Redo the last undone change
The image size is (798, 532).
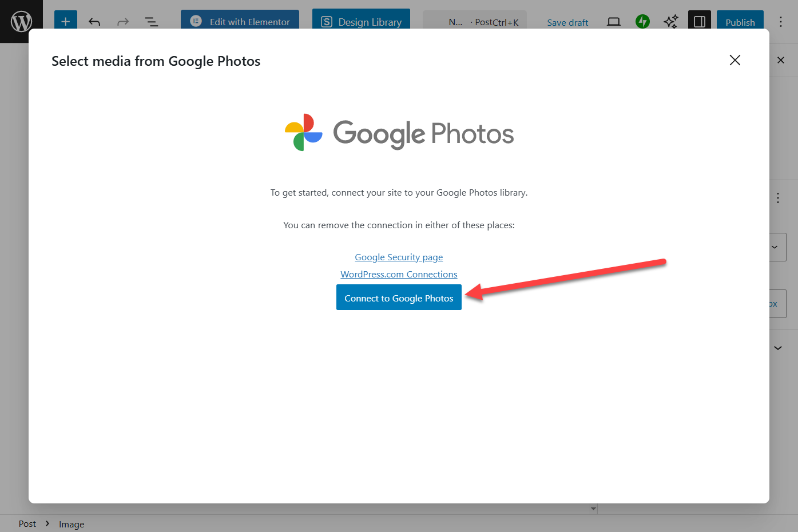tap(123, 22)
